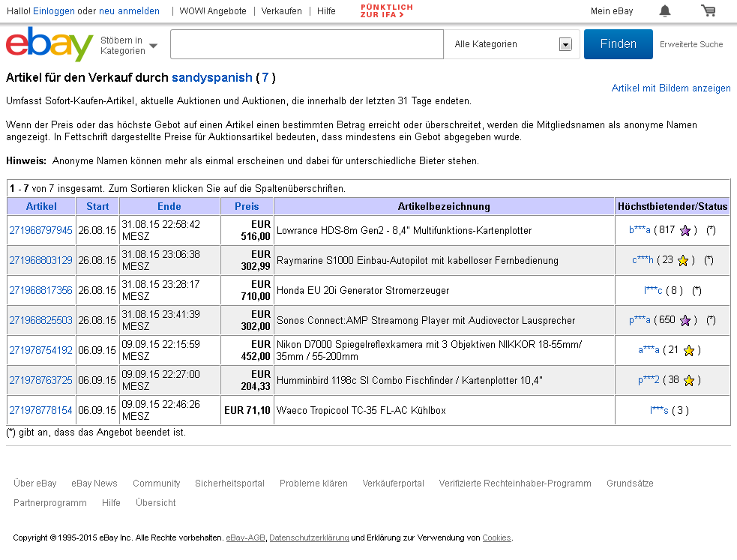Open Partnerprogramm footer link
The image size is (737, 560).
click(50, 503)
